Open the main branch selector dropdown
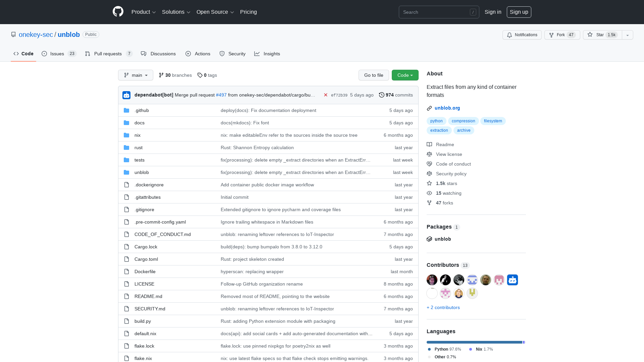 (136, 75)
